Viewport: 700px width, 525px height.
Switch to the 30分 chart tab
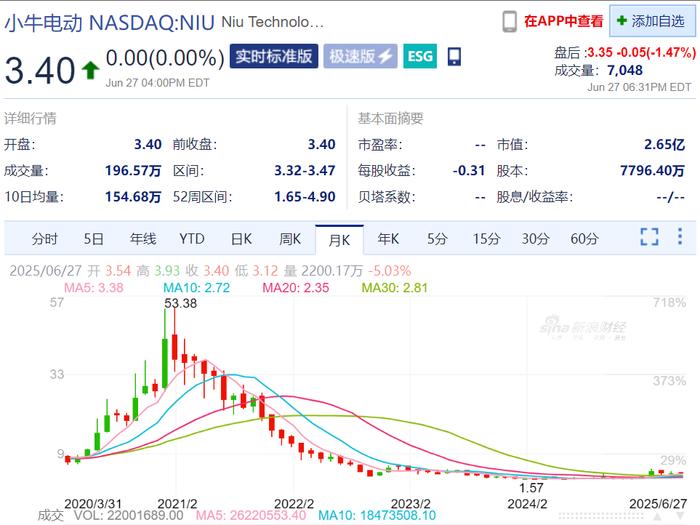535,239
